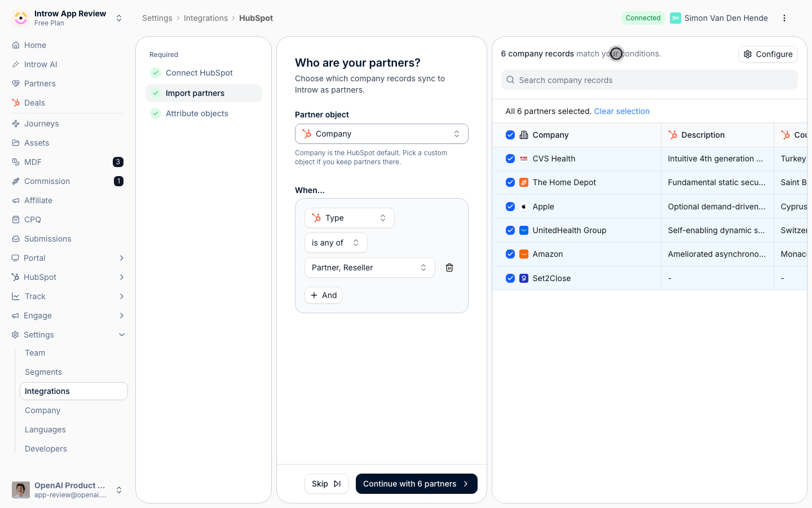The height and width of the screenshot is (508, 812).
Task: Open Team under Settings
Action: click(35, 353)
